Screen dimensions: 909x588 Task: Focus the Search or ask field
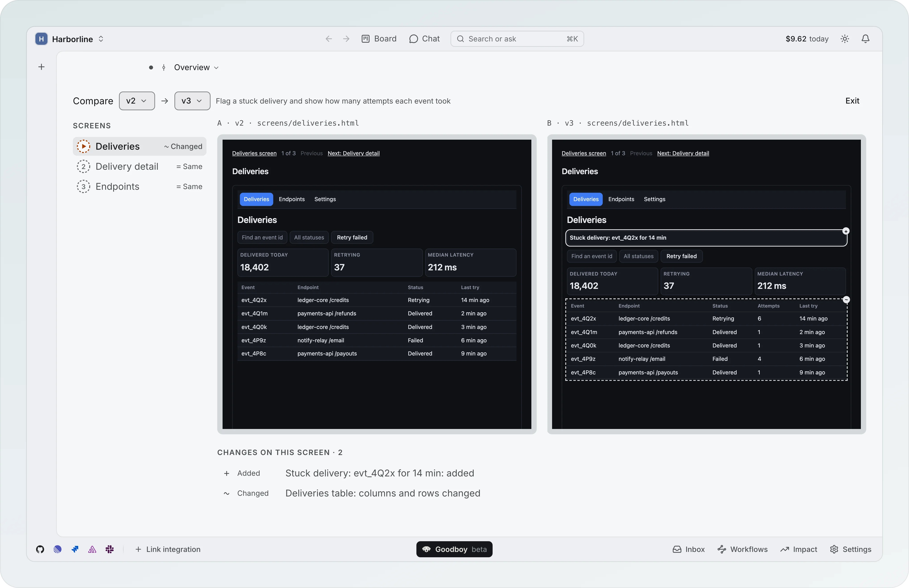[517, 39]
